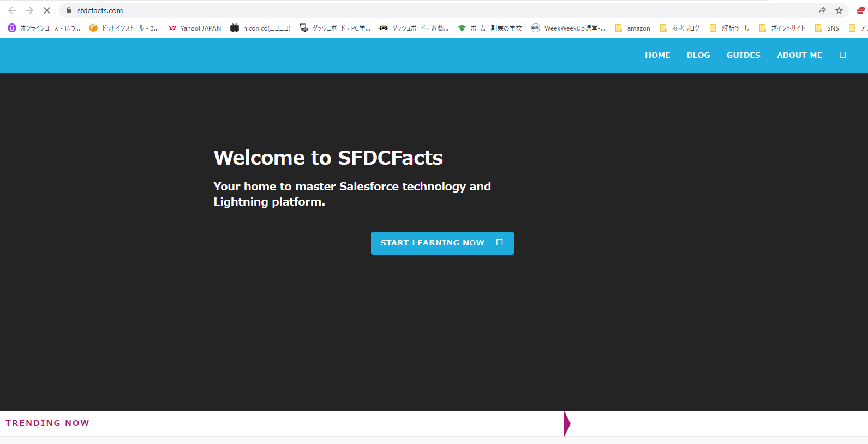Open the ダッシュボード PC学 bookmark
The width and height of the screenshot is (868, 444).
(335, 28)
